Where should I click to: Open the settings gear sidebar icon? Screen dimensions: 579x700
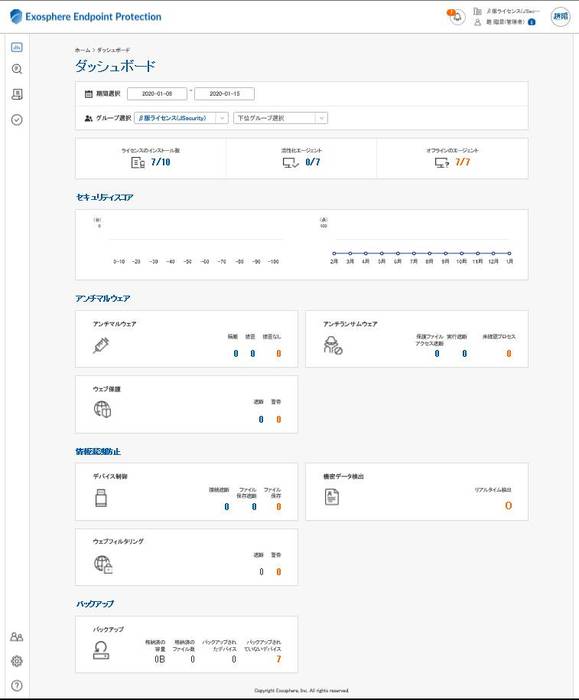coord(17,661)
